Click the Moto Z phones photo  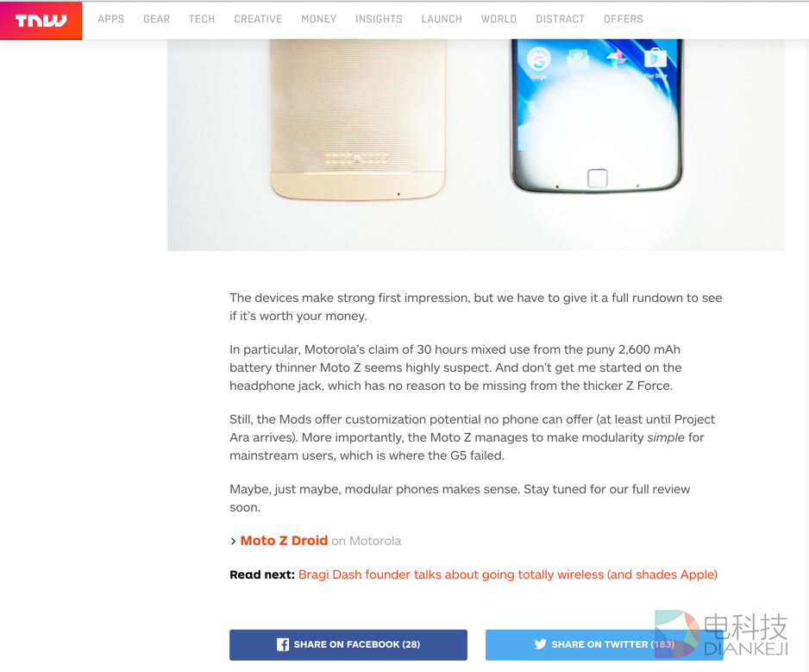coord(476,145)
